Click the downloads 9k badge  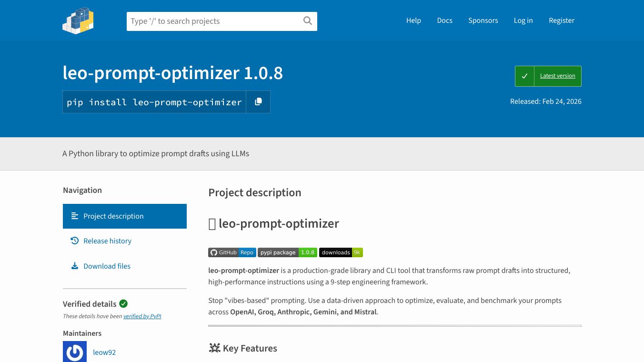tap(341, 252)
